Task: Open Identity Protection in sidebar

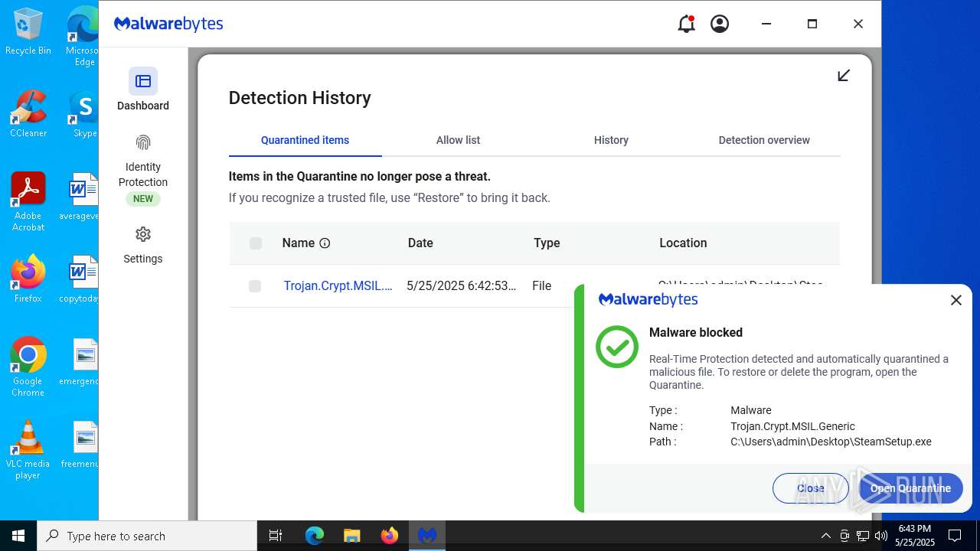Action: 143,170
